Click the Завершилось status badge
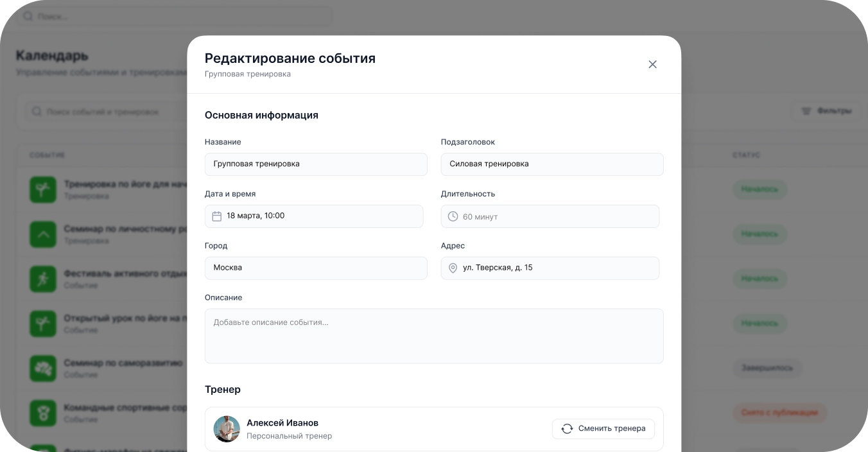 click(768, 368)
